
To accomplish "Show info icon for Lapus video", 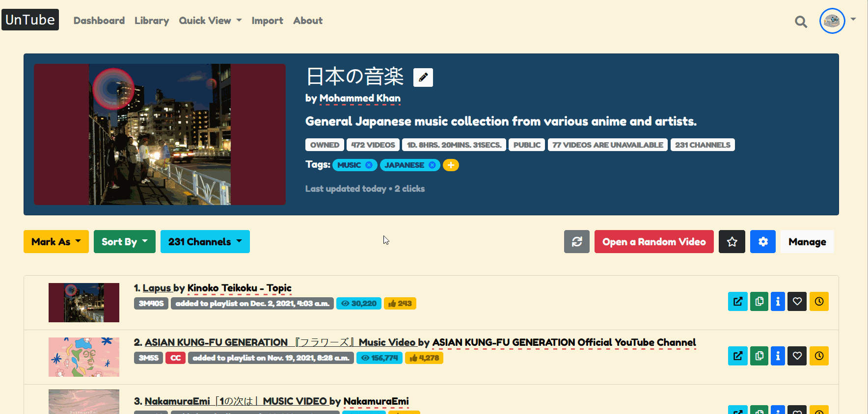I will coord(778,302).
